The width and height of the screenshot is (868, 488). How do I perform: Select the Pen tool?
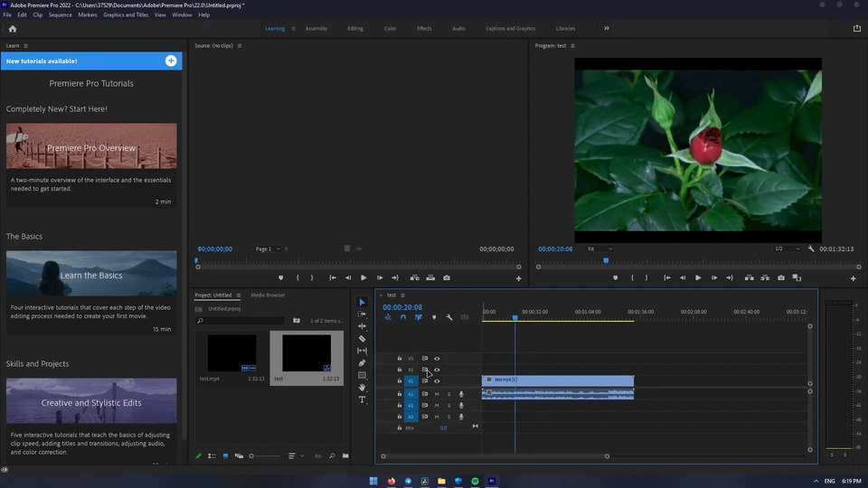(363, 363)
